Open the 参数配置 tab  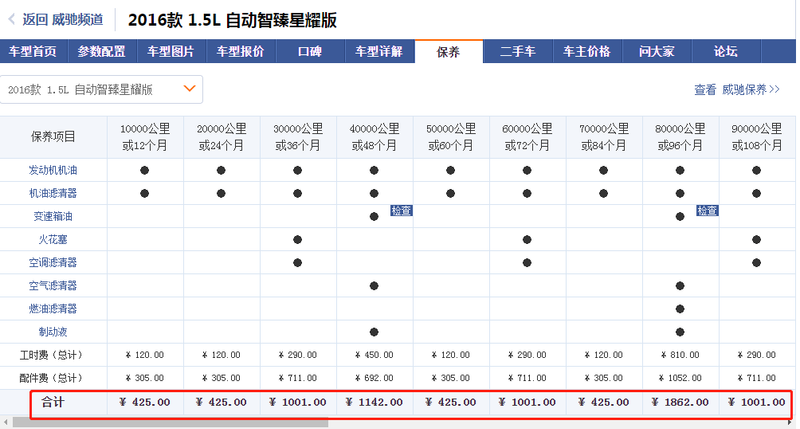(x=102, y=52)
